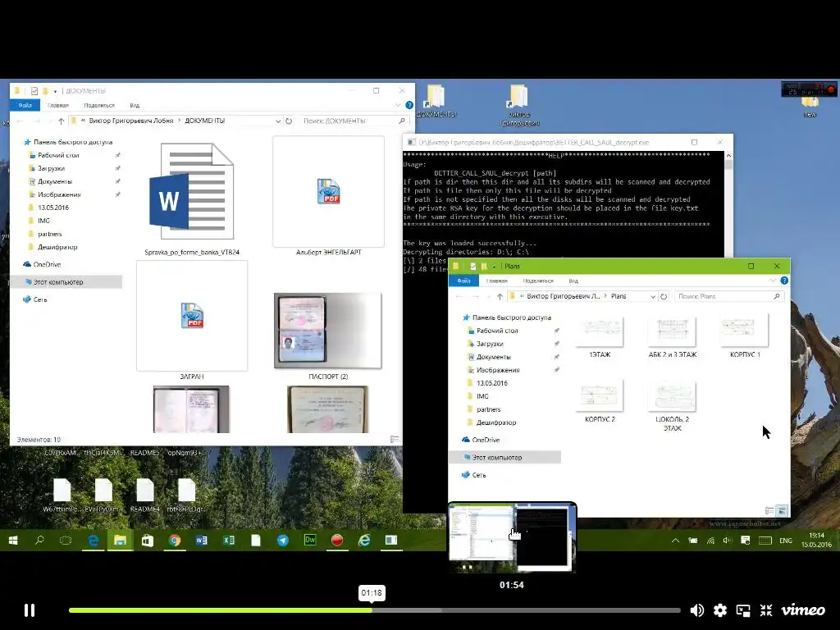Open the Вид tab in Plans window
Viewport: 840px width, 630px height.
(573, 281)
